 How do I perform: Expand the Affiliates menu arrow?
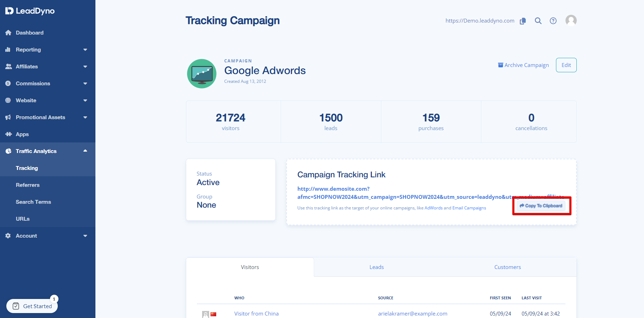coord(85,67)
